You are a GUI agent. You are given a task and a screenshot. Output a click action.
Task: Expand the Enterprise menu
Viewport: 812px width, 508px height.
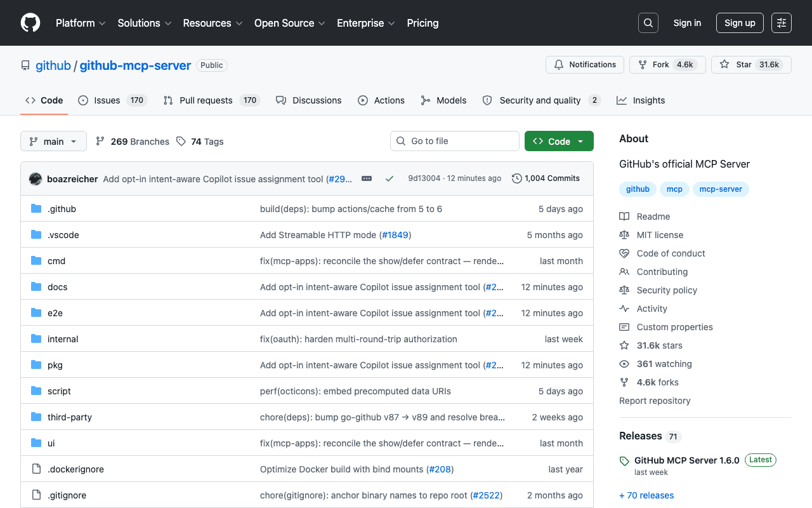(x=366, y=23)
